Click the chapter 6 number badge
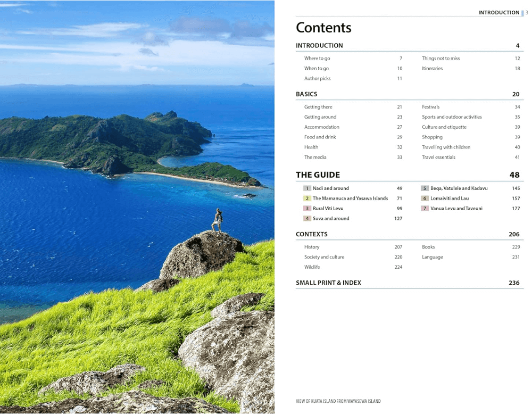Viewport: 532px width, 414px height. (425, 198)
